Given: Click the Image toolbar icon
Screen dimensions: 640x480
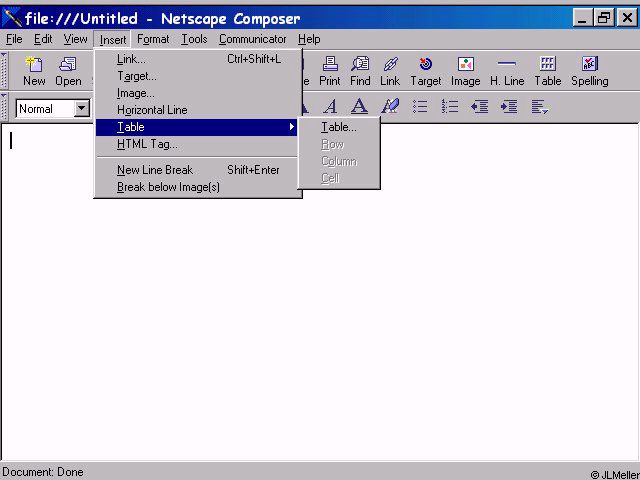Looking at the screenshot, I should coord(466,71).
